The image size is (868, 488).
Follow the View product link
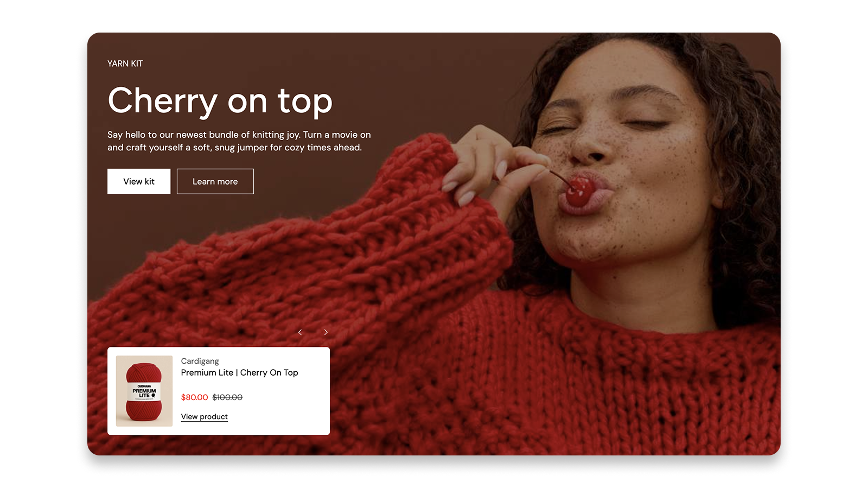point(204,416)
